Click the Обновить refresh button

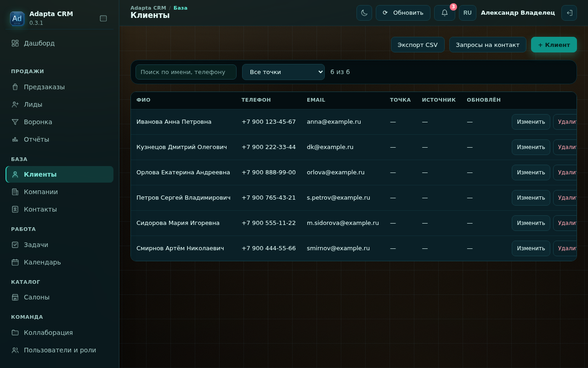pyautogui.click(x=403, y=13)
